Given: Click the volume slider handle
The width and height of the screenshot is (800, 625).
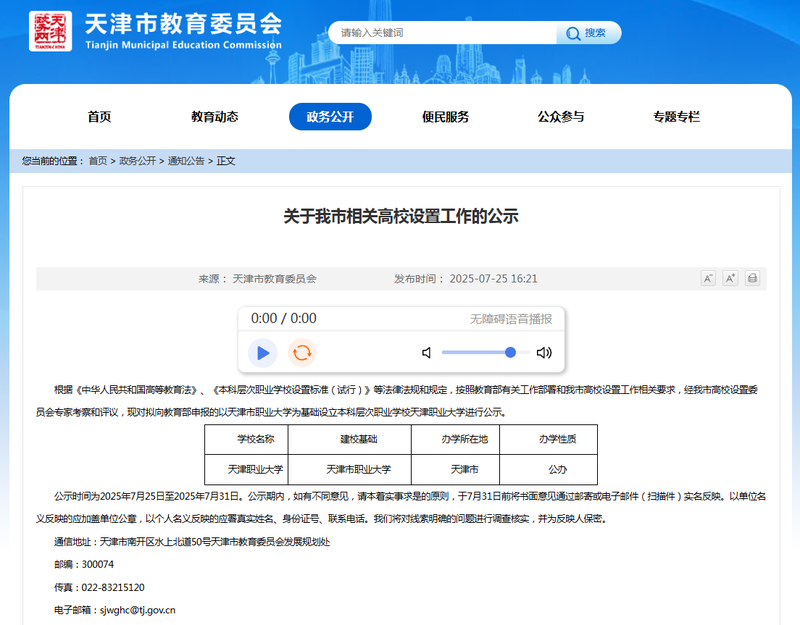Looking at the screenshot, I should coord(510,352).
